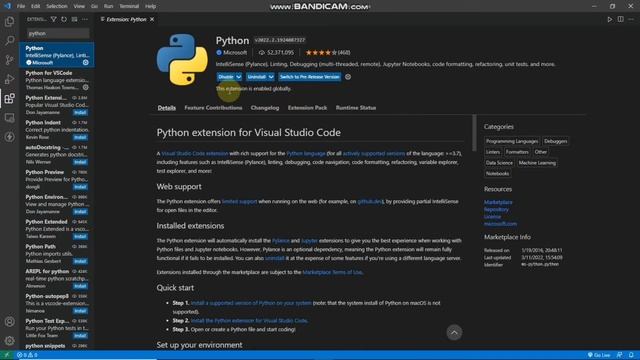This screenshot has width=640, height=360.
Task: Click the split editor icon
Action: (620, 19)
